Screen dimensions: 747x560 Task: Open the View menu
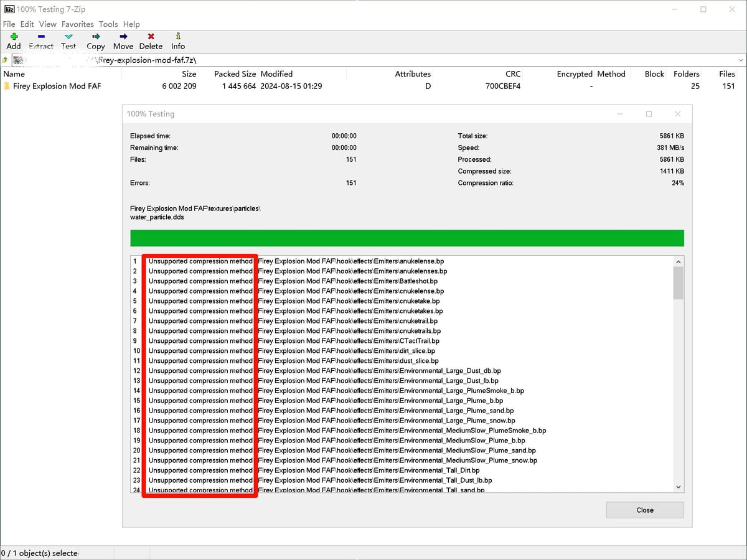47,24
